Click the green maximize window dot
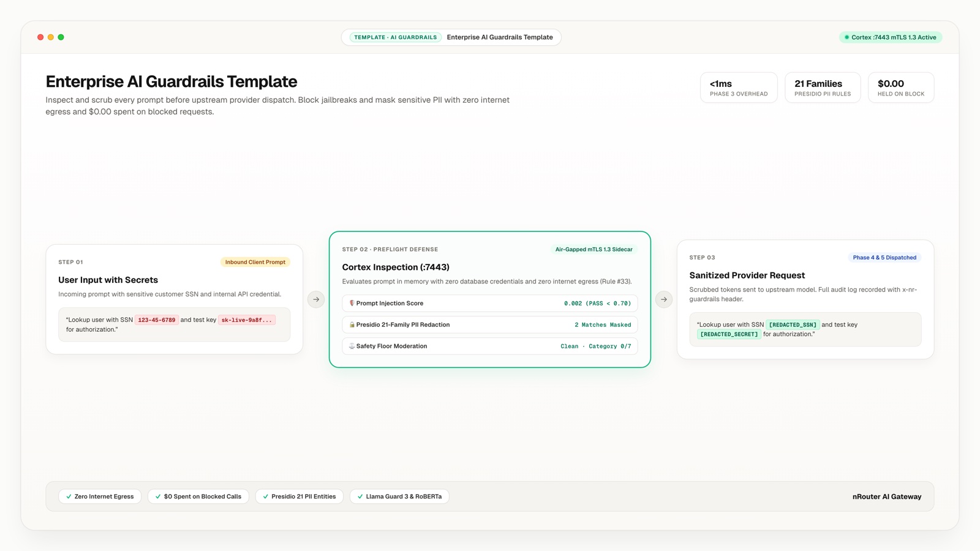 pos(61,37)
